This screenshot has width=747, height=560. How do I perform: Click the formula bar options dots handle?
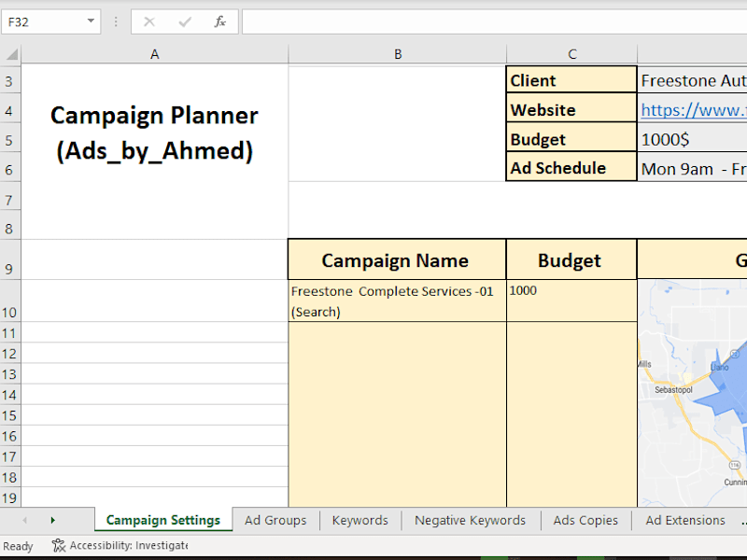[x=116, y=21]
